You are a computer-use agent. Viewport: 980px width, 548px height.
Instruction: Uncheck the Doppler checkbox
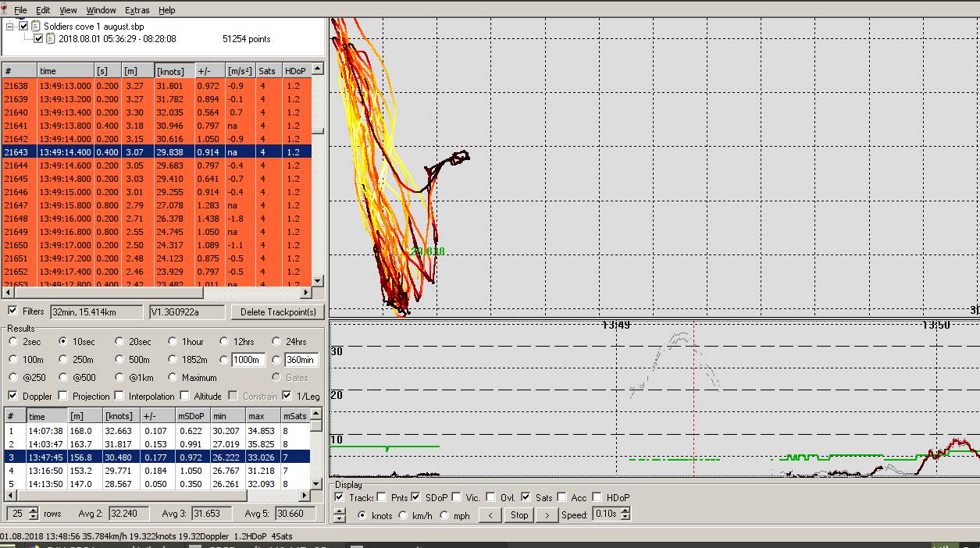[12, 396]
